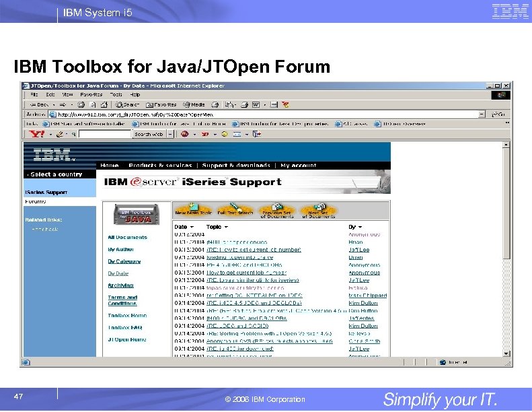The height and width of the screenshot is (412, 532).
Task: Click the Yahoo! logo on the Yahoo toolbar
Action: coord(36,134)
